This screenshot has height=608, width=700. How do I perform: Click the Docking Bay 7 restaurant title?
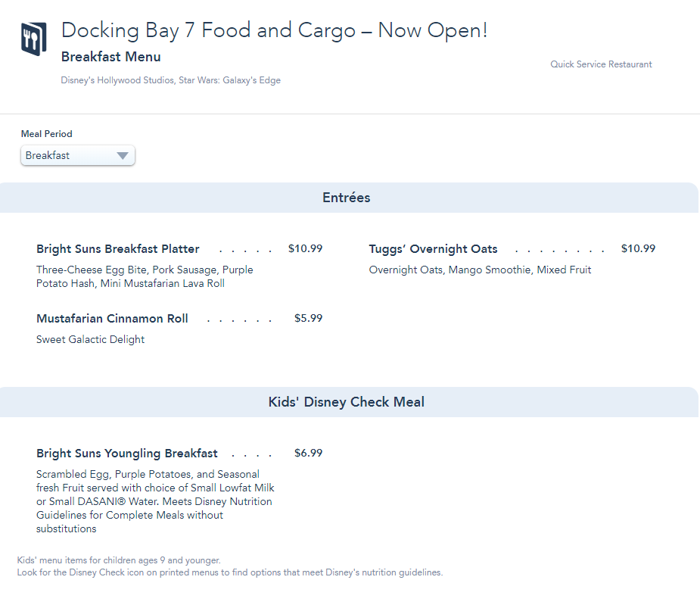click(x=274, y=31)
